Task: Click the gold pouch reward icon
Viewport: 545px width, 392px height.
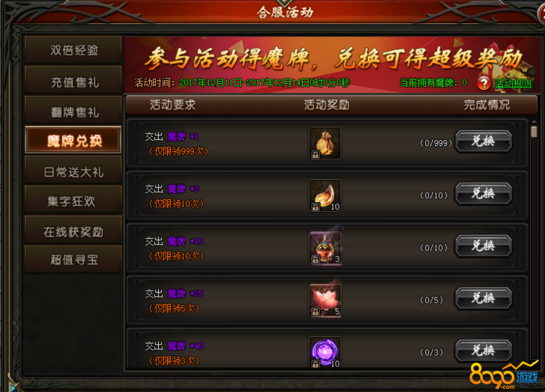Action: 325,143
